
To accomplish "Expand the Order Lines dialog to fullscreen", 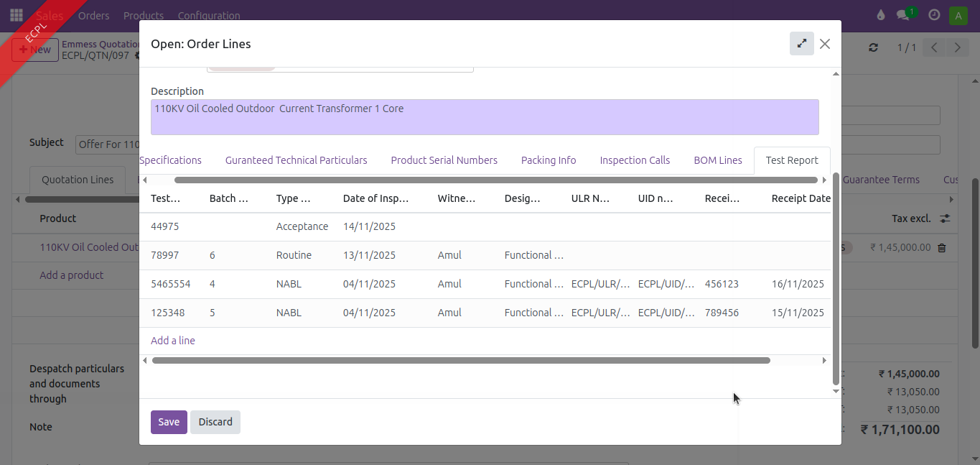I will tap(801, 44).
